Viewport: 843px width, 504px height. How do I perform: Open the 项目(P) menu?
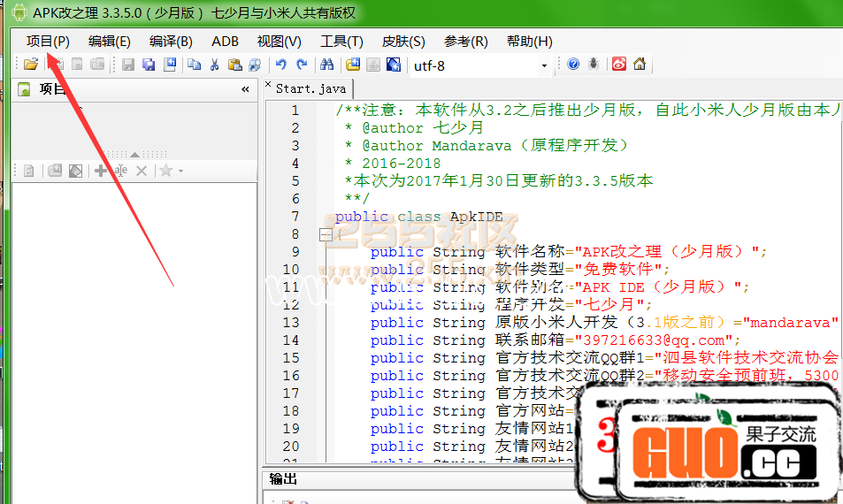tap(48, 42)
